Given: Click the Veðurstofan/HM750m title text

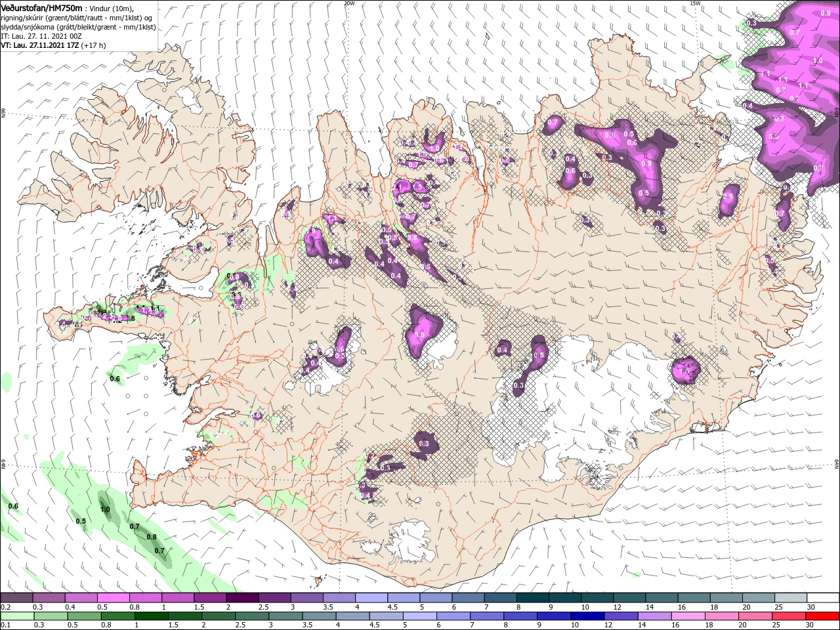Looking at the screenshot, I should pos(42,7).
